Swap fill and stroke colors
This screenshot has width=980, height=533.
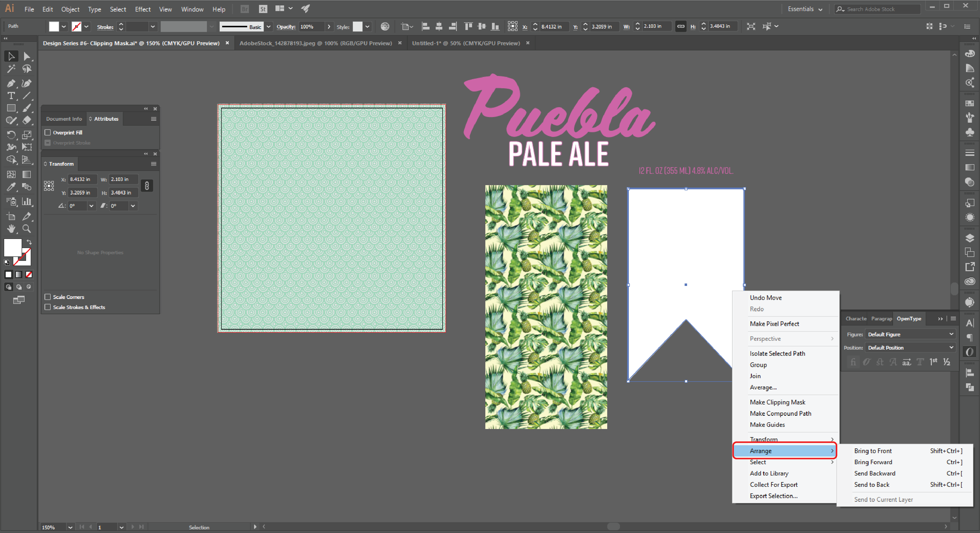pyautogui.click(x=29, y=242)
